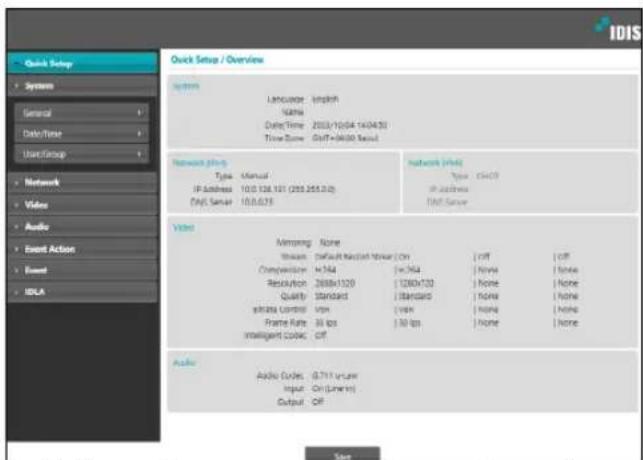The width and height of the screenshot is (643, 460).
Task: Click the first stream Frame Rate 30 ips
Action: point(326,323)
